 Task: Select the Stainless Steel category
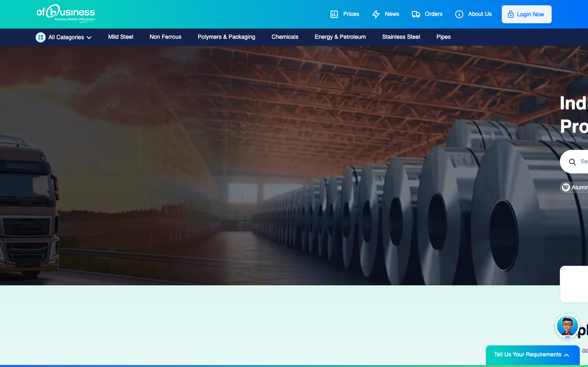(x=401, y=37)
